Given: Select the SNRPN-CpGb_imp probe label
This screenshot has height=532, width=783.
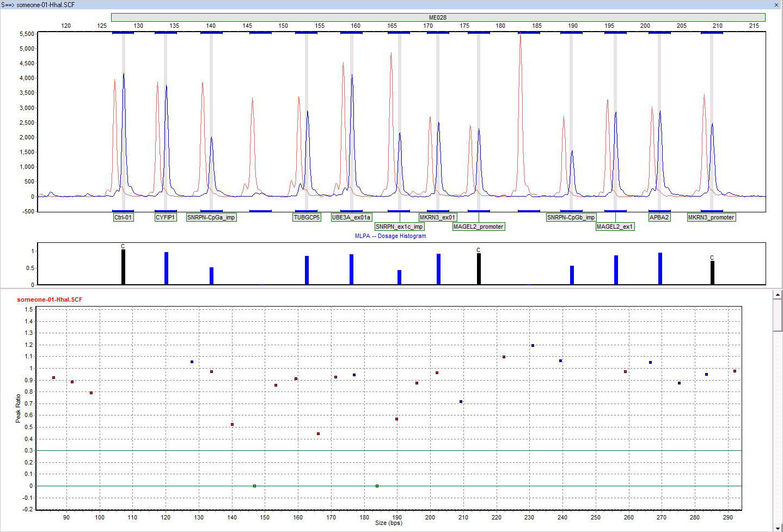Looking at the screenshot, I should (x=571, y=217).
